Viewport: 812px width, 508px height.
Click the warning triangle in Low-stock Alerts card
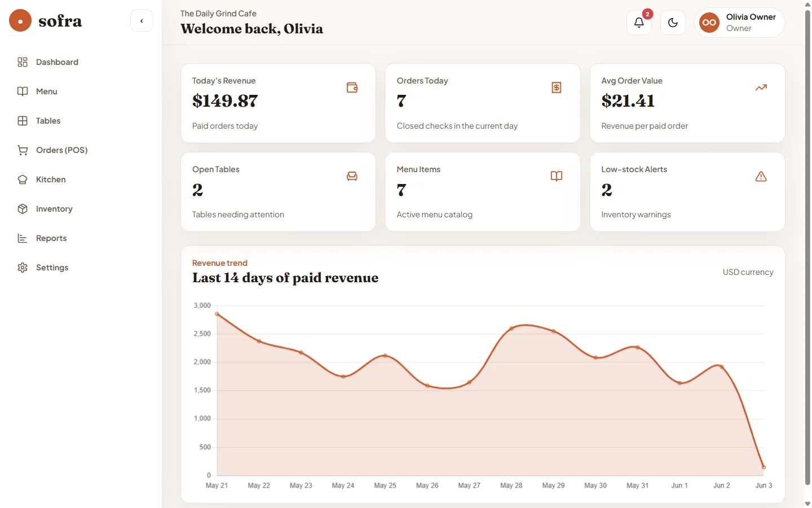tap(761, 176)
